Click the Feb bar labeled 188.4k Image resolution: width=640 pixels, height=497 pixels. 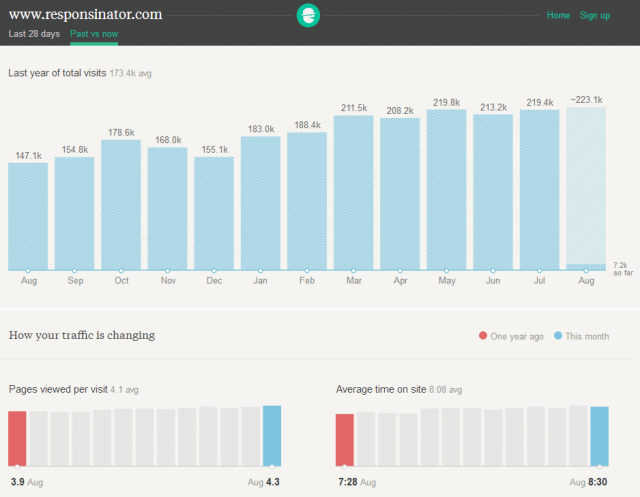click(x=307, y=201)
